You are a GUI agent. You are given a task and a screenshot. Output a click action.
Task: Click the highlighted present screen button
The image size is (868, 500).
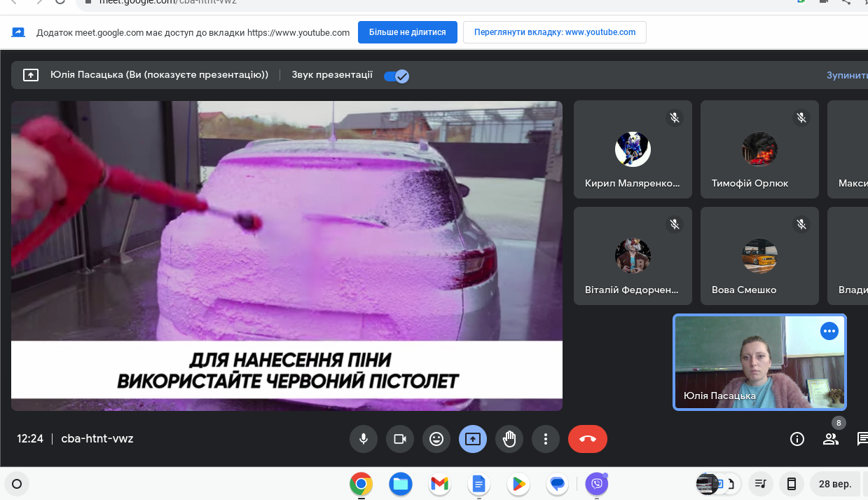(473, 439)
